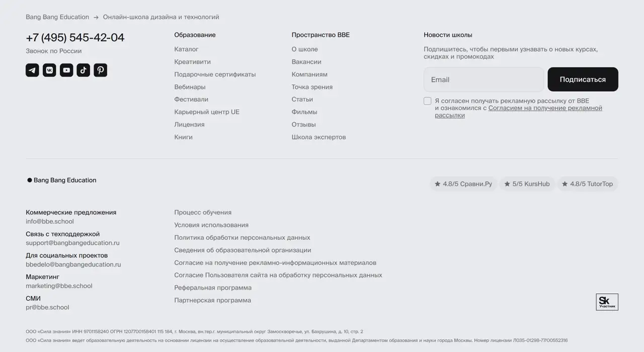Screen dimensions: 644x352
Task: Click the Pinterest icon
Action: pos(101,70)
